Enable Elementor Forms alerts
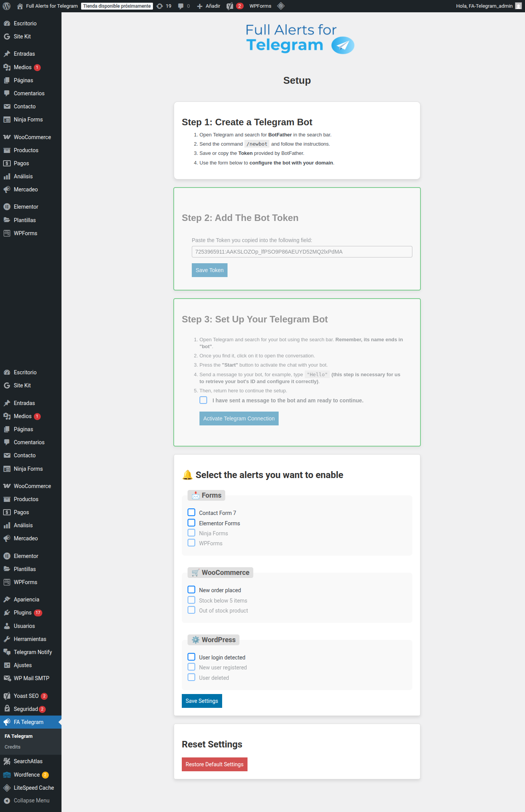This screenshot has width=525, height=812. (x=191, y=523)
